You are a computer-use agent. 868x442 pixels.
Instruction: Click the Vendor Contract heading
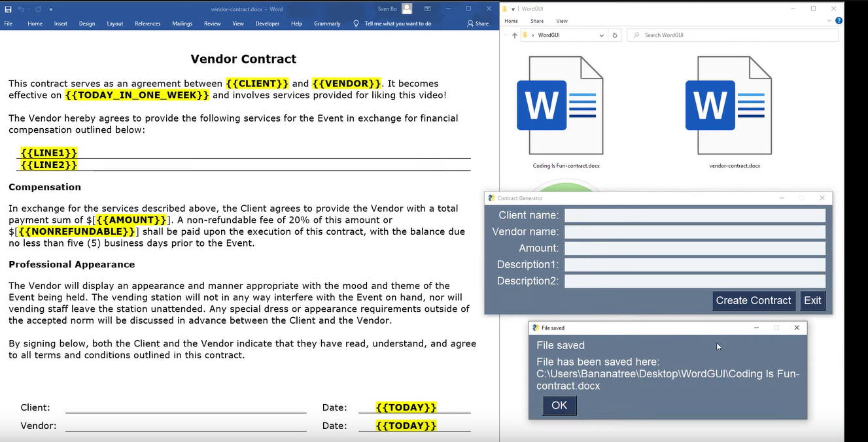[x=243, y=59]
